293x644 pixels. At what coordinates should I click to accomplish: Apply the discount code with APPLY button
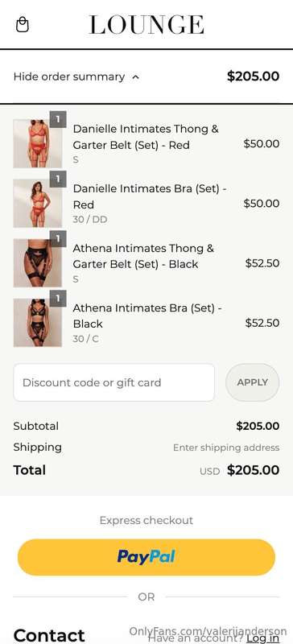[252, 382]
